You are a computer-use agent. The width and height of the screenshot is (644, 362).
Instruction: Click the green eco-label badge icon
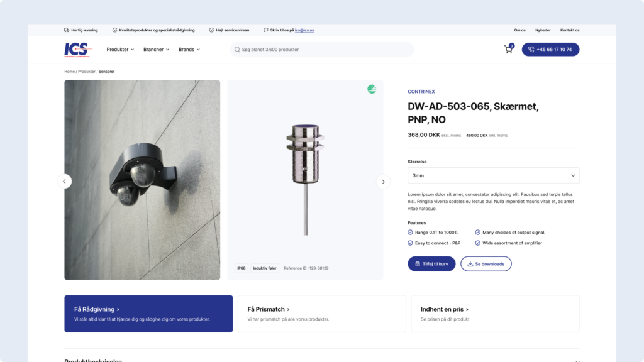click(x=372, y=89)
